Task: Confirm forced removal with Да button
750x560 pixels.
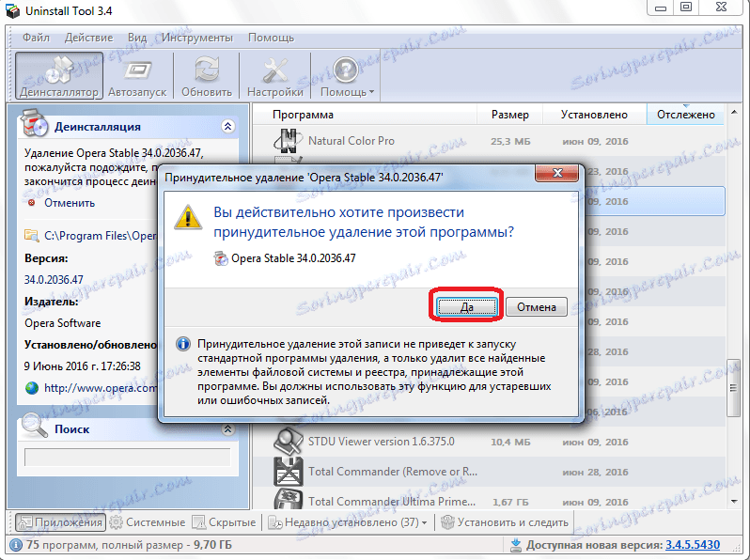Action: click(467, 306)
